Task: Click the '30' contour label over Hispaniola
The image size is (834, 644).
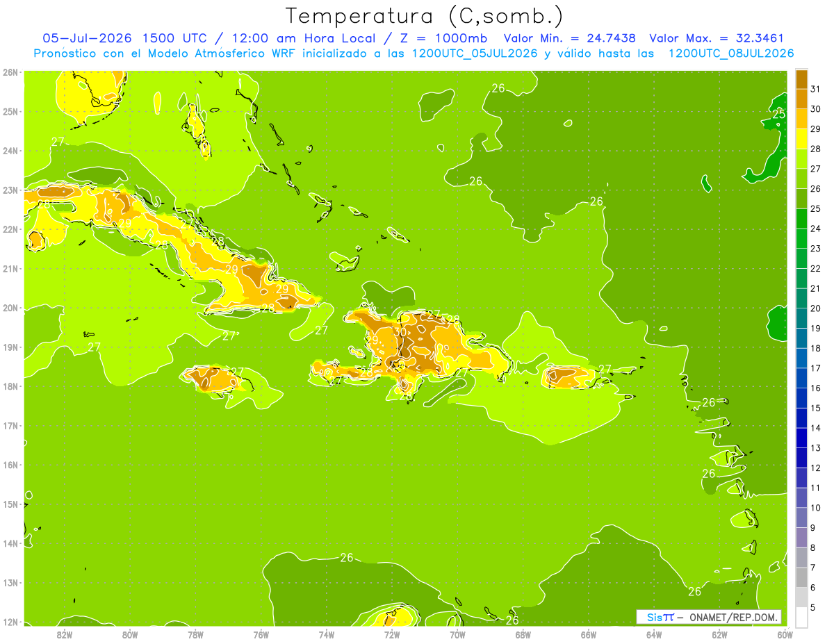Action: point(400,331)
